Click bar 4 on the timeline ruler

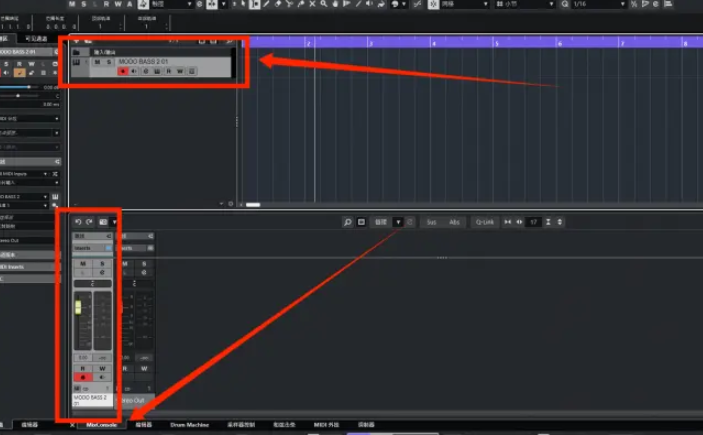coord(434,43)
